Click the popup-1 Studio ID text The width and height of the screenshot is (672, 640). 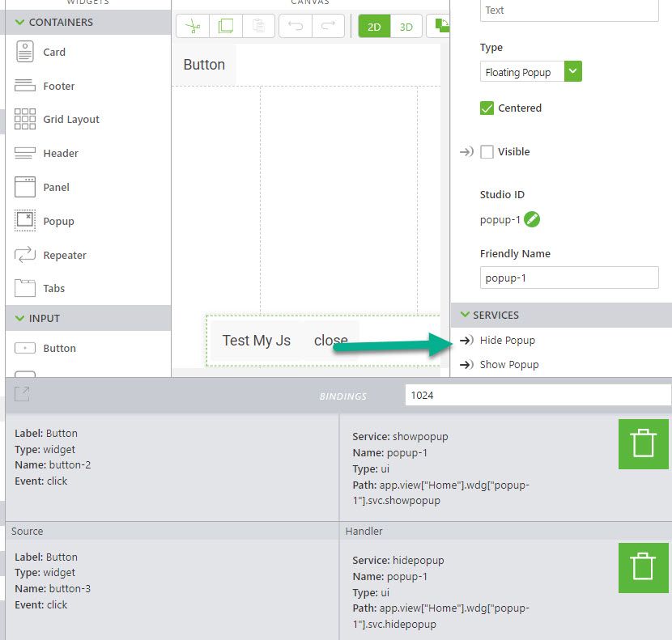[x=500, y=220]
